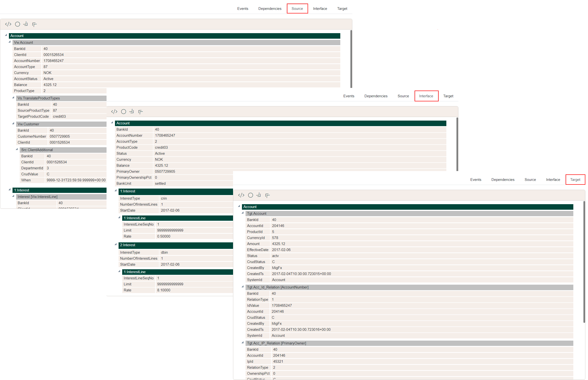588x380 pixels.
Task: Collapse the Vs.TranslateProductTypes node
Action: point(13,98)
